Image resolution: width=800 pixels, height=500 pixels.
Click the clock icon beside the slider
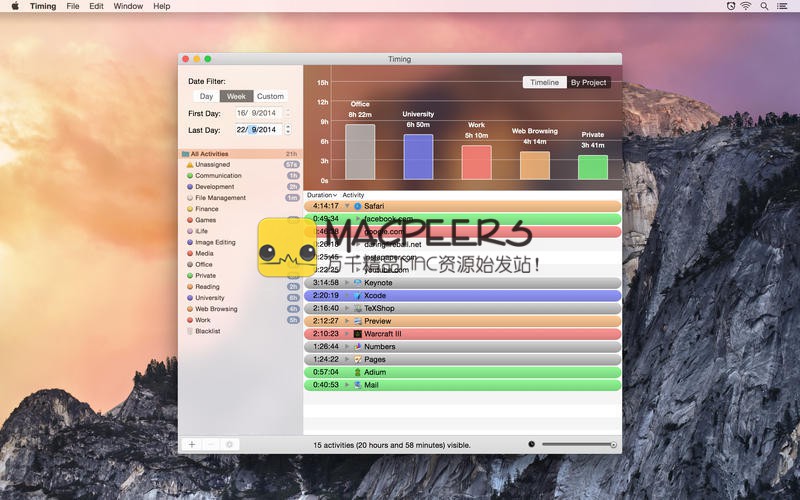click(x=531, y=444)
